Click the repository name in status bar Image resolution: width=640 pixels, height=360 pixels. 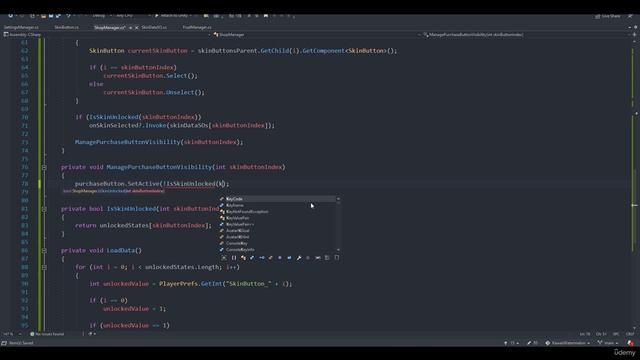(567, 343)
